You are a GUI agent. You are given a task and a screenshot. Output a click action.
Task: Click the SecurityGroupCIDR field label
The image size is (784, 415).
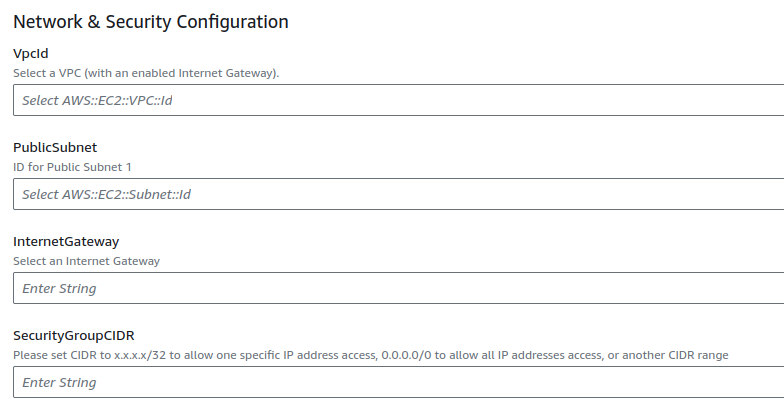(74, 335)
